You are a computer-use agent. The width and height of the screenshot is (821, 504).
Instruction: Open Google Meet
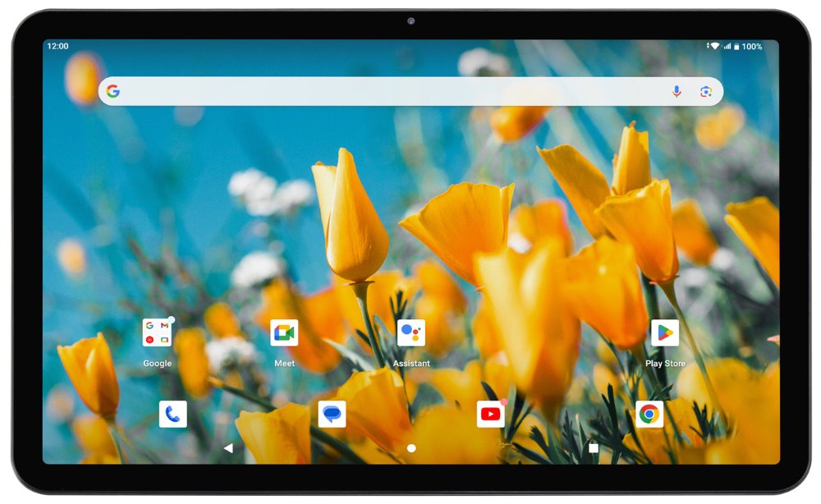point(283,332)
